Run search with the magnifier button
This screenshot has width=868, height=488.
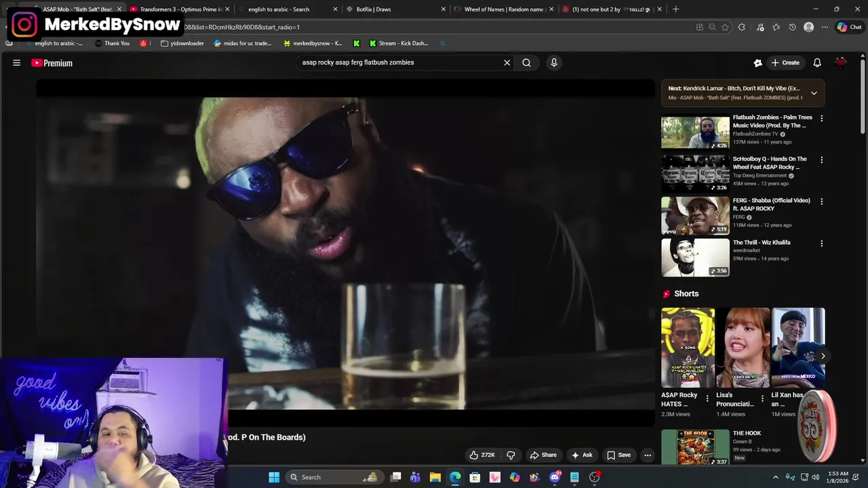coord(526,62)
